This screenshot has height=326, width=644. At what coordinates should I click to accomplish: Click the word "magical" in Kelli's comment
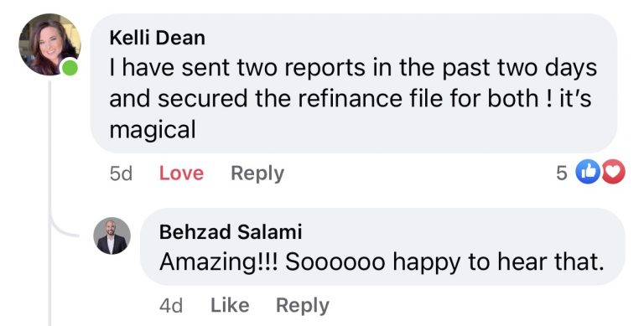pos(153,131)
